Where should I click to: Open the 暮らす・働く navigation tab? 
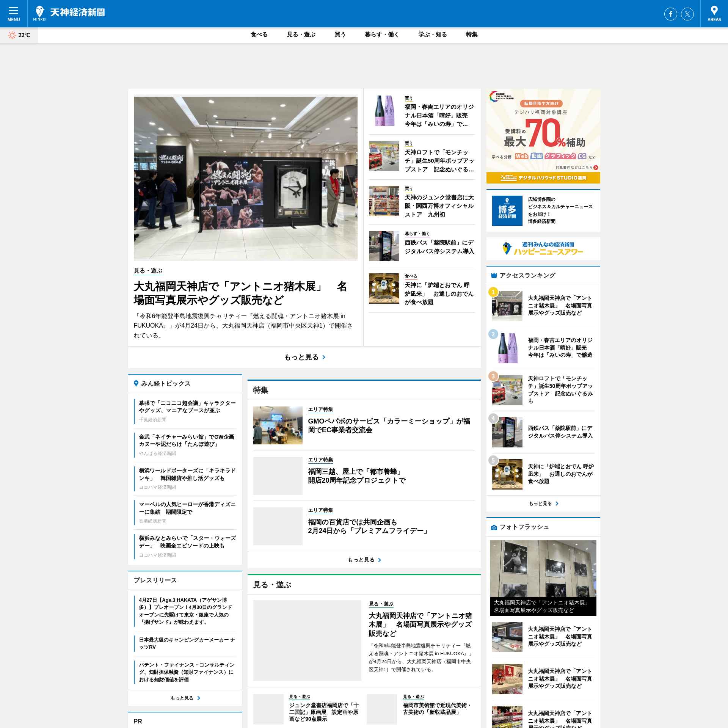click(382, 35)
